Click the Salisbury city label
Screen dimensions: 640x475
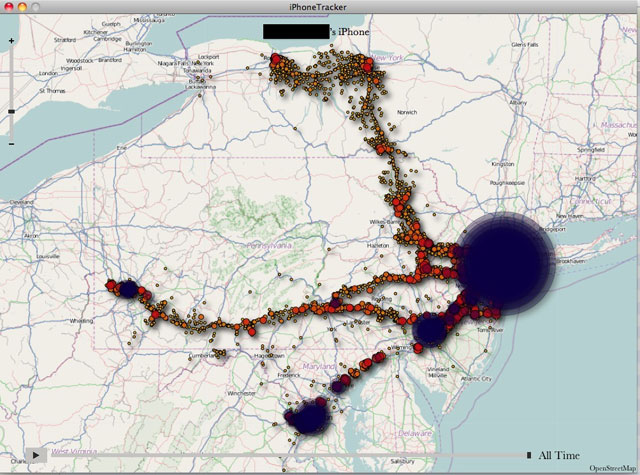pyautogui.click(x=402, y=462)
